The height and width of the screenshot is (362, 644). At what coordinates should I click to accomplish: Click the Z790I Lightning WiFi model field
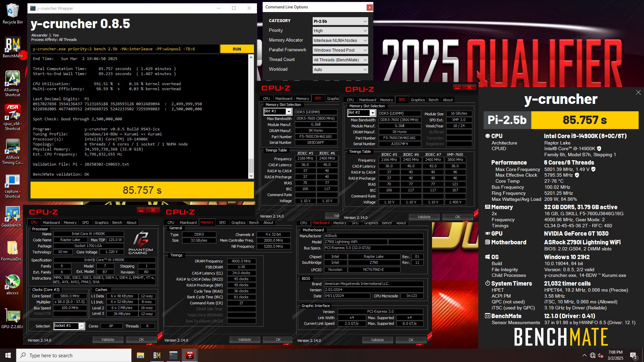(355, 242)
